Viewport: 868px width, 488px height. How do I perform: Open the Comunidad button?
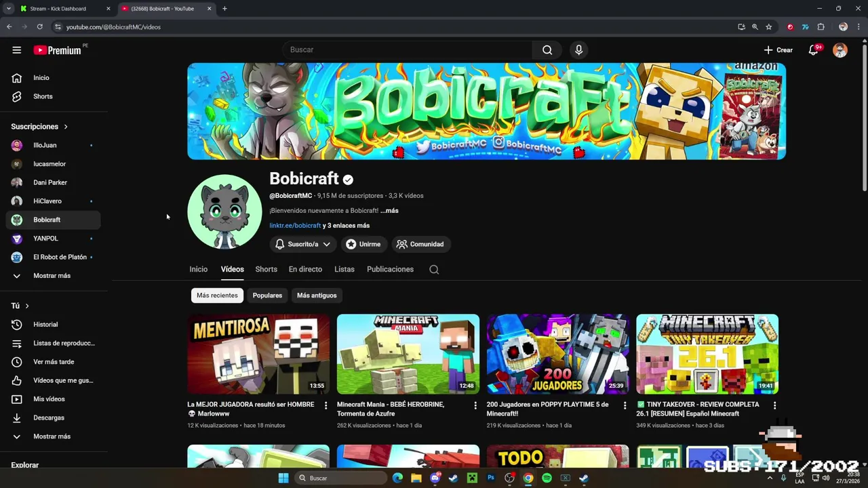[x=420, y=244]
